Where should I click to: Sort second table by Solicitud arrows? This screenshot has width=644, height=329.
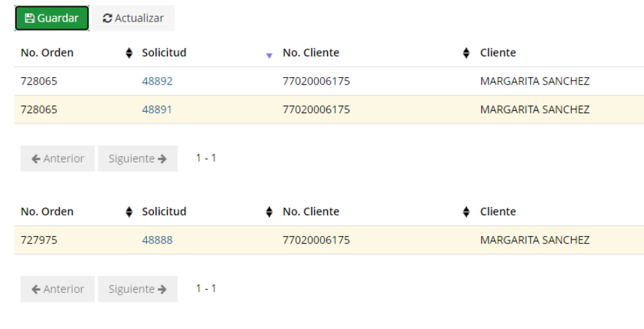click(269, 212)
